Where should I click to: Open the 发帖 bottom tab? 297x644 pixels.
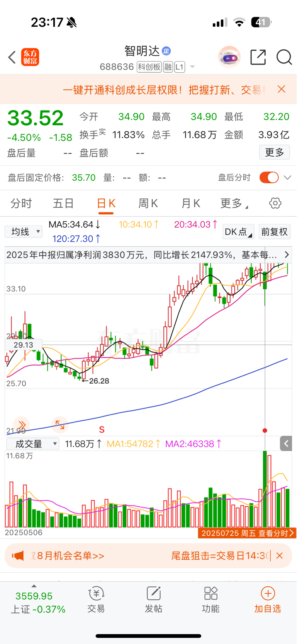point(153,600)
